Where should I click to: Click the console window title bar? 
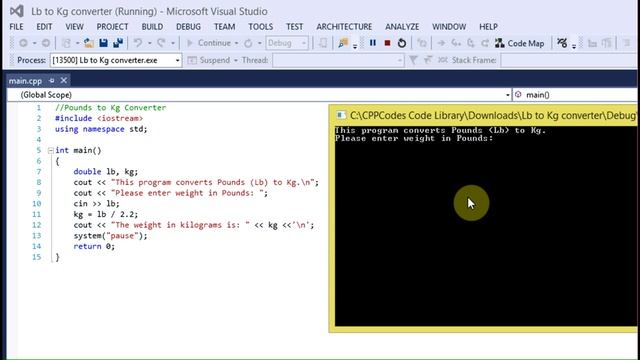click(x=483, y=116)
